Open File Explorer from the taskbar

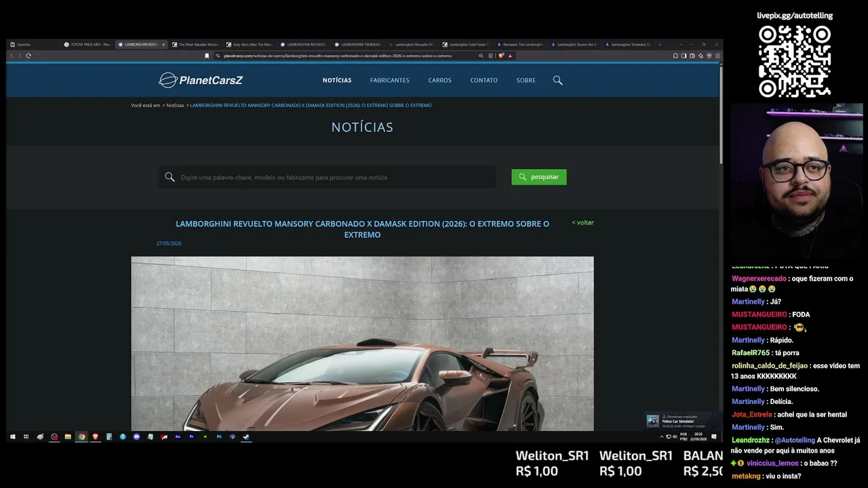click(x=68, y=436)
